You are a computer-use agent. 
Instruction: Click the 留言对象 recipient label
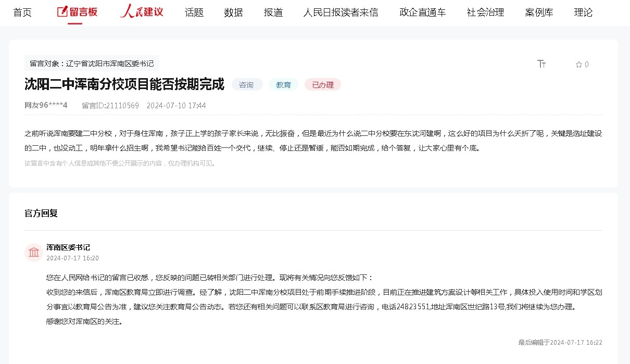(x=92, y=64)
